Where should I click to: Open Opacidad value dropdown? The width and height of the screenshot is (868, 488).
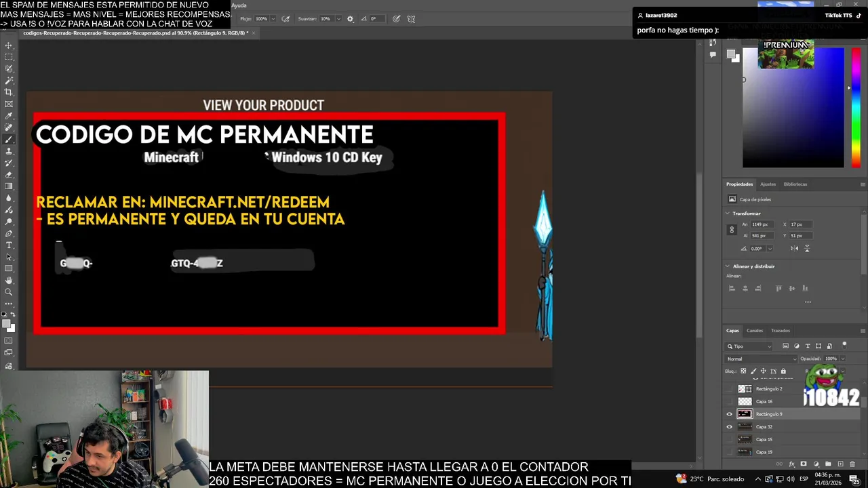click(842, 359)
